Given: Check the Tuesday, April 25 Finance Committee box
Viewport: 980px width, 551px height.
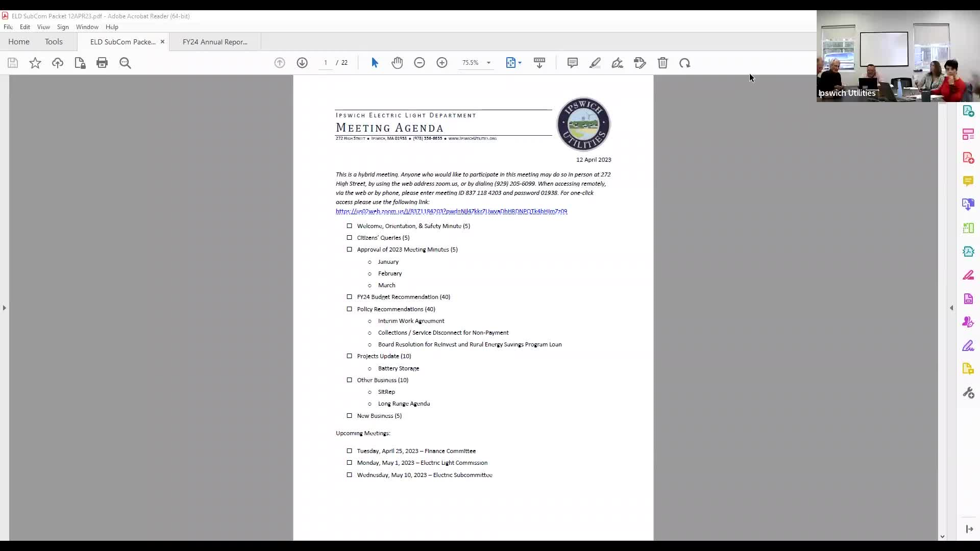Looking at the screenshot, I should (x=350, y=451).
